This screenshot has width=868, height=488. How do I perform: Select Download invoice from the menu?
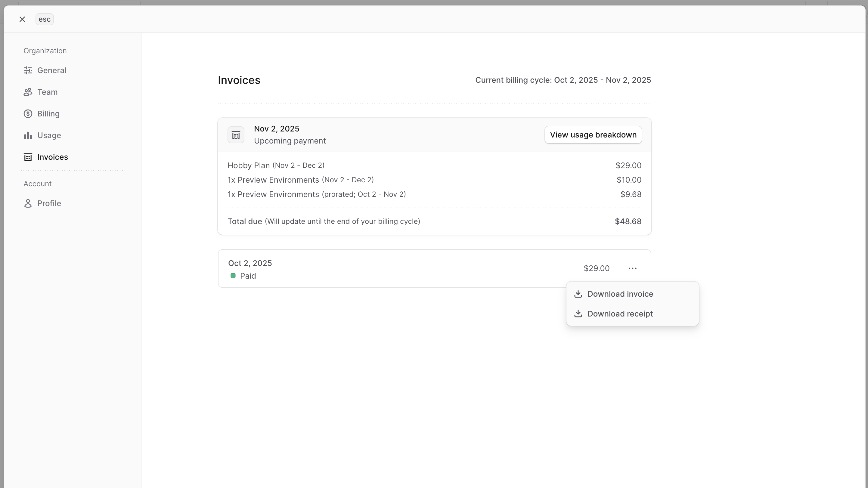pos(620,294)
